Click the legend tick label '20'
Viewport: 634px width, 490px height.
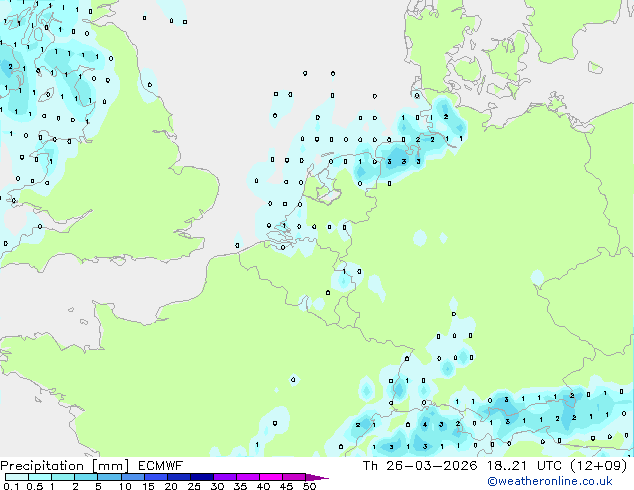tap(171, 486)
